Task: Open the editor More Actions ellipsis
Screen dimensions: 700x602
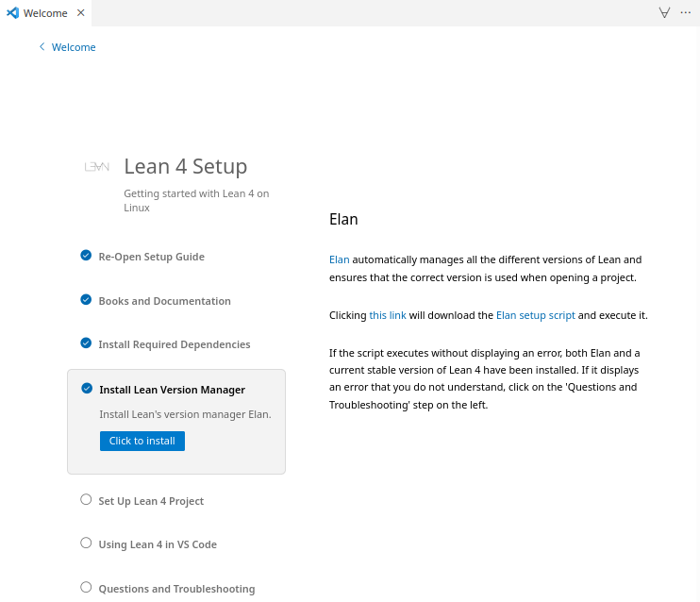Action: (686, 12)
